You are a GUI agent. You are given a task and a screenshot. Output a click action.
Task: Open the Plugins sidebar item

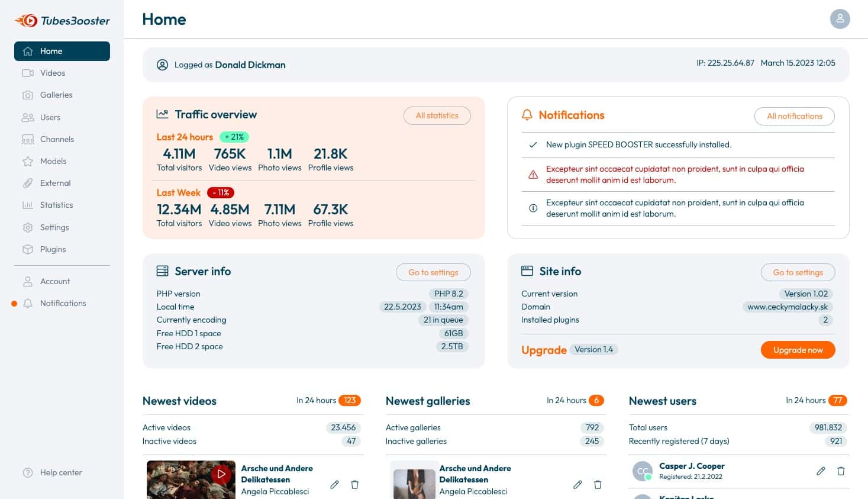pyautogui.click(x=53, y=249)
